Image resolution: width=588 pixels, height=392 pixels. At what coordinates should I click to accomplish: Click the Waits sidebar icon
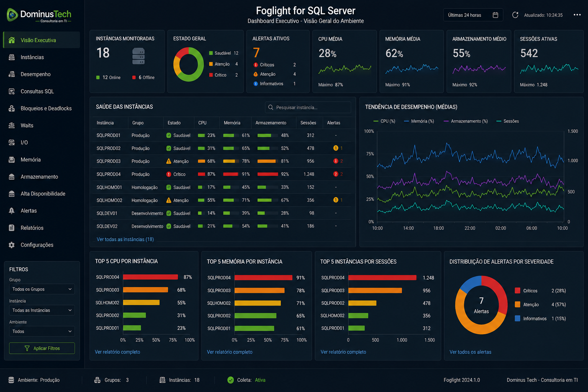pos(12,125)
